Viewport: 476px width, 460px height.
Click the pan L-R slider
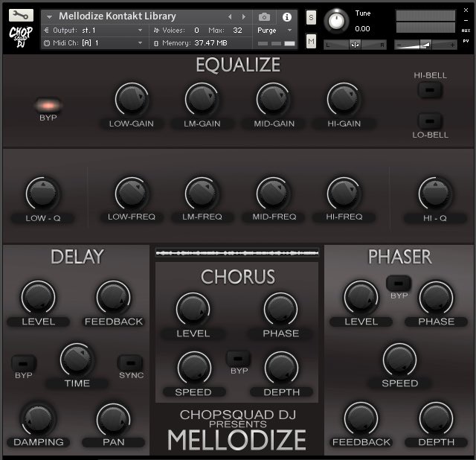tap(355, 45)
